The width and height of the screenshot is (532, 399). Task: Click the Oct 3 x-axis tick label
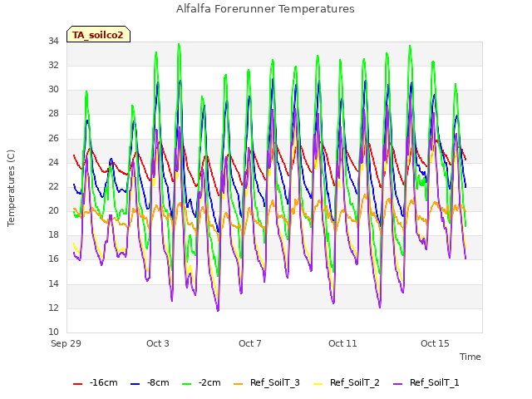158,343
